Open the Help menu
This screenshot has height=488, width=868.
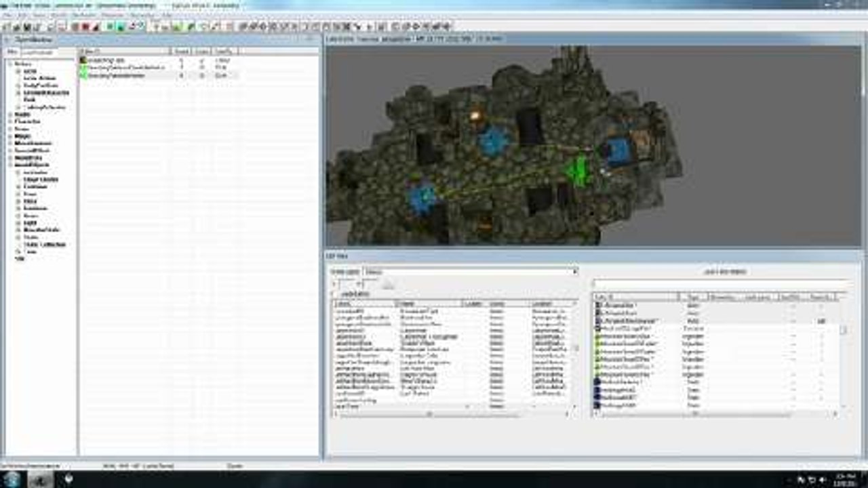pyautogui.click(x=167, y=15)
